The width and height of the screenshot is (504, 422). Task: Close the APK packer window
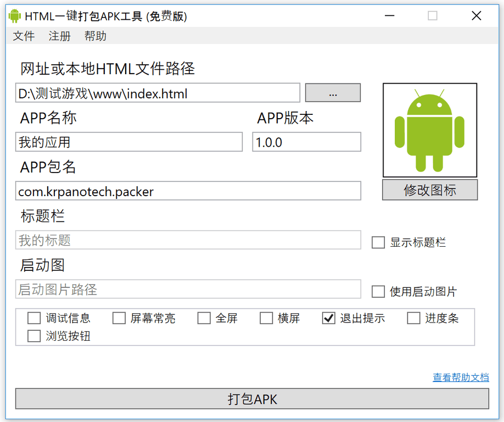[476, 16]
